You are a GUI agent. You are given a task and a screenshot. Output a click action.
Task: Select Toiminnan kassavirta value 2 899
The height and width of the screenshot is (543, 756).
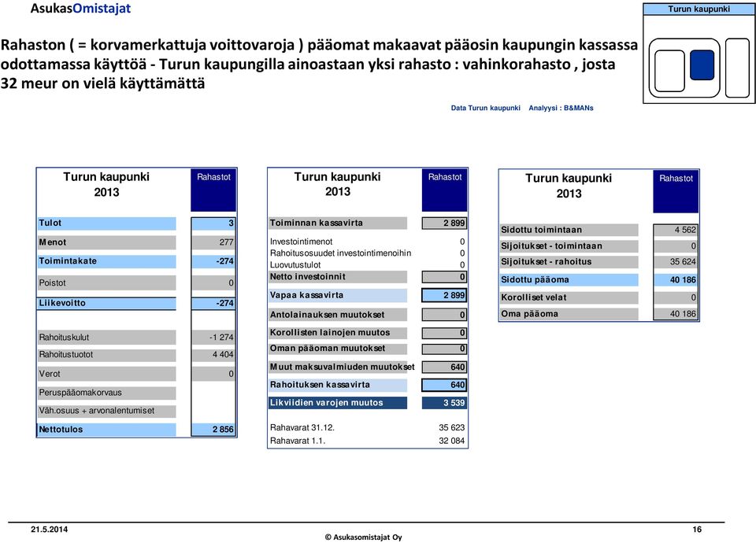point(444,223)
